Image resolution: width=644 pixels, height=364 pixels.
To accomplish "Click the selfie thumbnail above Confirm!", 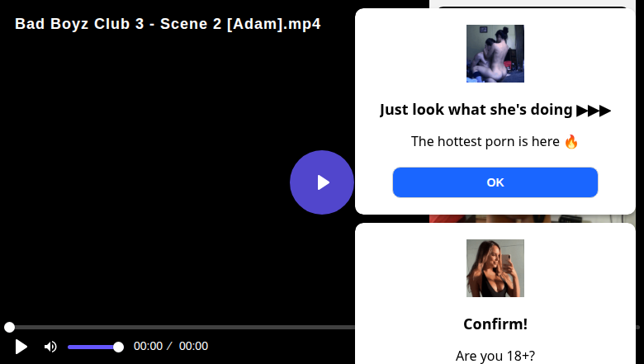I will [x=495, y=268].
